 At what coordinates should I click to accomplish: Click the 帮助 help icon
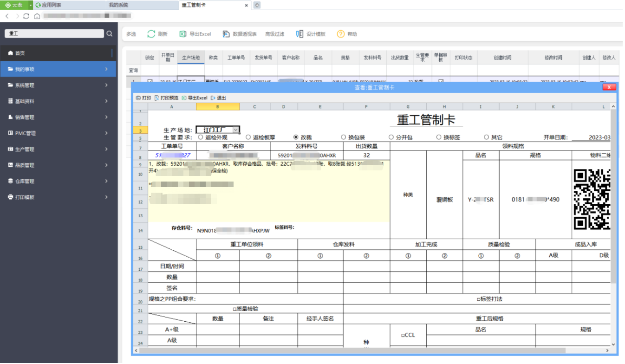[340, 34]
